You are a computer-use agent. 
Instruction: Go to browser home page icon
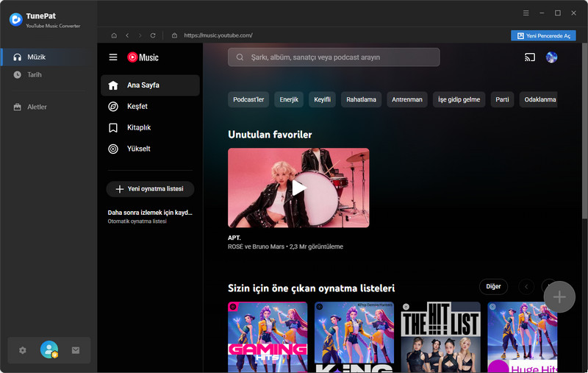pyautogui.click(x=114, y=35)
